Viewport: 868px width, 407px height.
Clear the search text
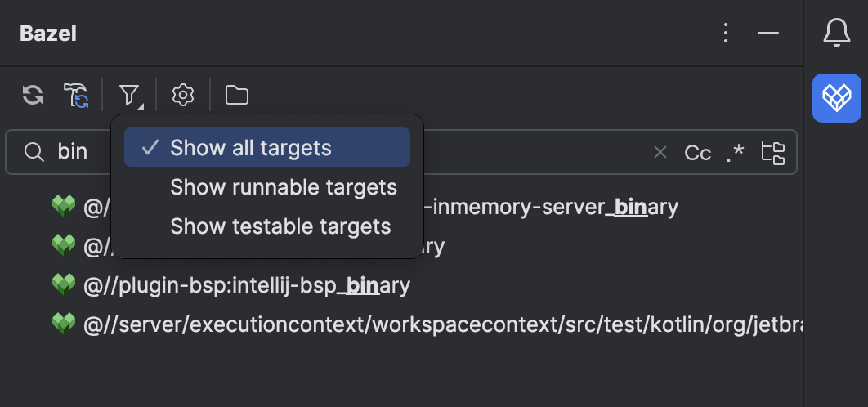[x=660, y=152]
